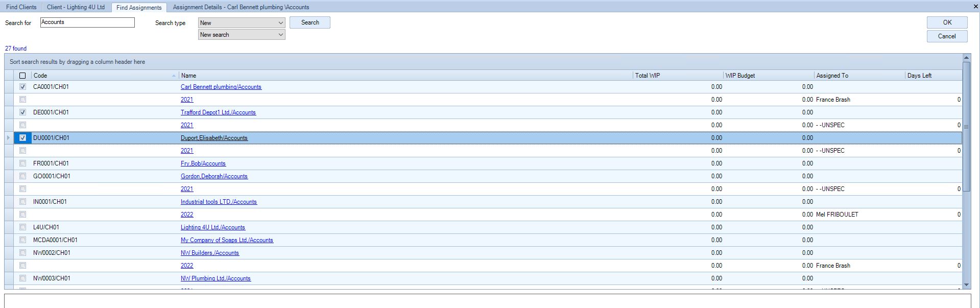Screen dimensions: 980x308
Task: Open Trafford Depot1 Ltd./Accounts link
Action: pyautogui.click(x=218, y=112)
